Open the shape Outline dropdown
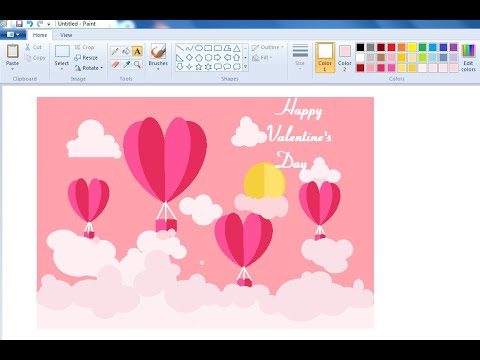This screenshot has width=480, height=360. pyautogui.click(x=267, y=47)
